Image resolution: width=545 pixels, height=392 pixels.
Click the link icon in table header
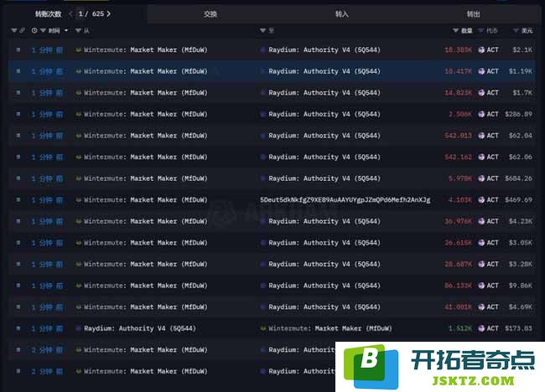click(22, 30)
